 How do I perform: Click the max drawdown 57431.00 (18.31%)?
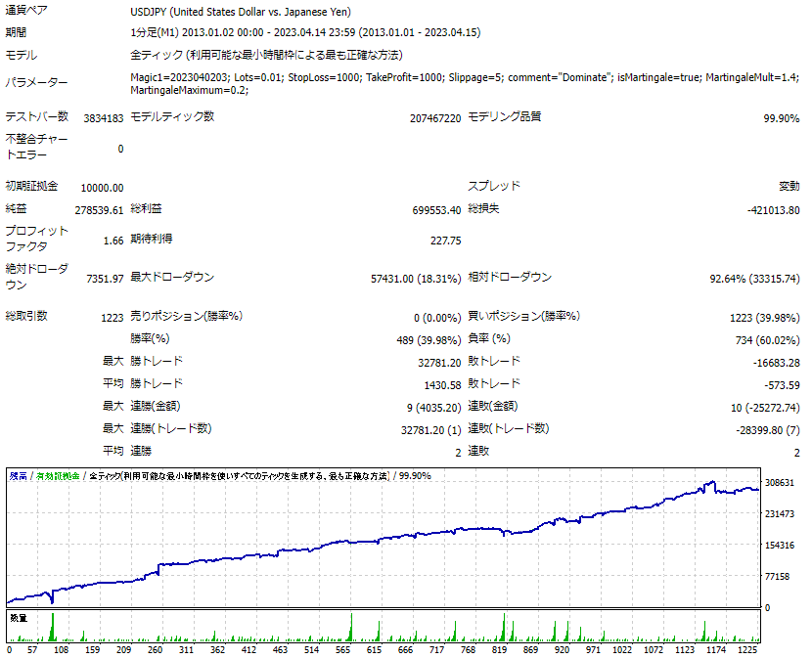[x=416, y=279]
